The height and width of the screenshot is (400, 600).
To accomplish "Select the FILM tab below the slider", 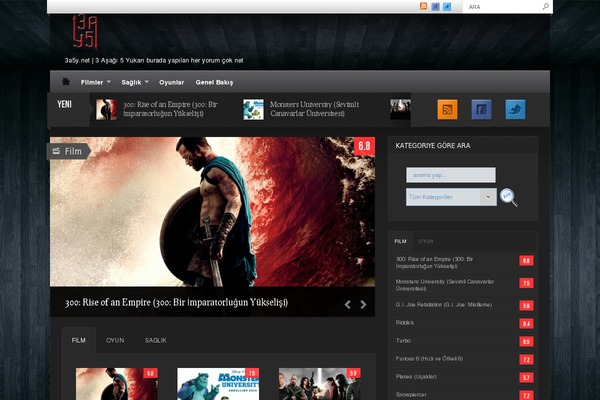I will tap(78, 340).
